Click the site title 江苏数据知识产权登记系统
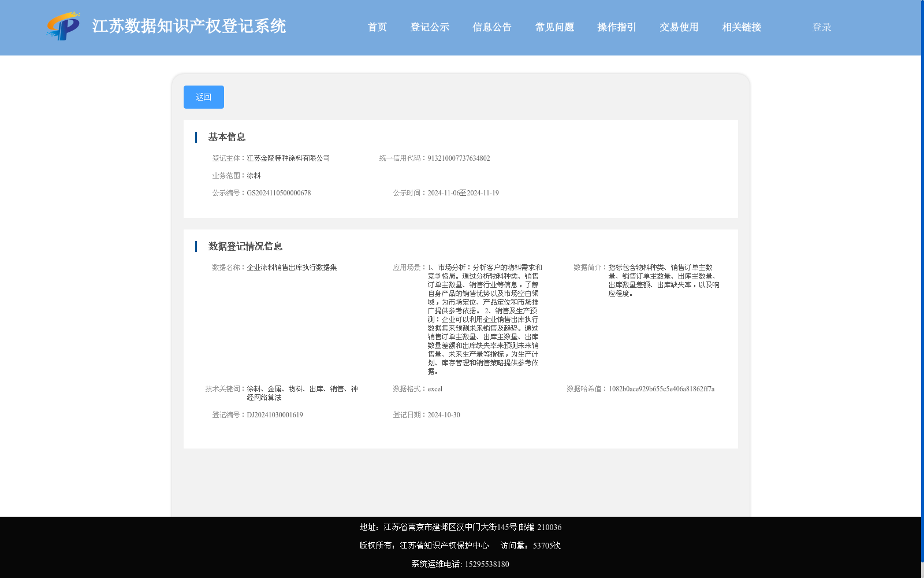Screen dimensions: 924x578 [189, 26]
